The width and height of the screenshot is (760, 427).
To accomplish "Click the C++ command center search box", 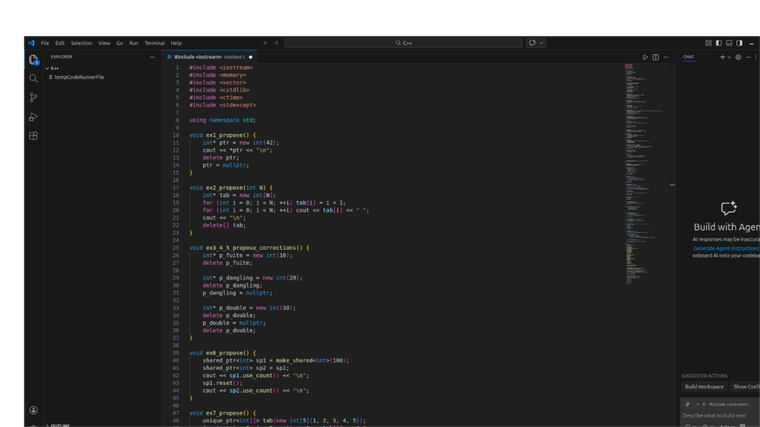I will click(403, 43).
